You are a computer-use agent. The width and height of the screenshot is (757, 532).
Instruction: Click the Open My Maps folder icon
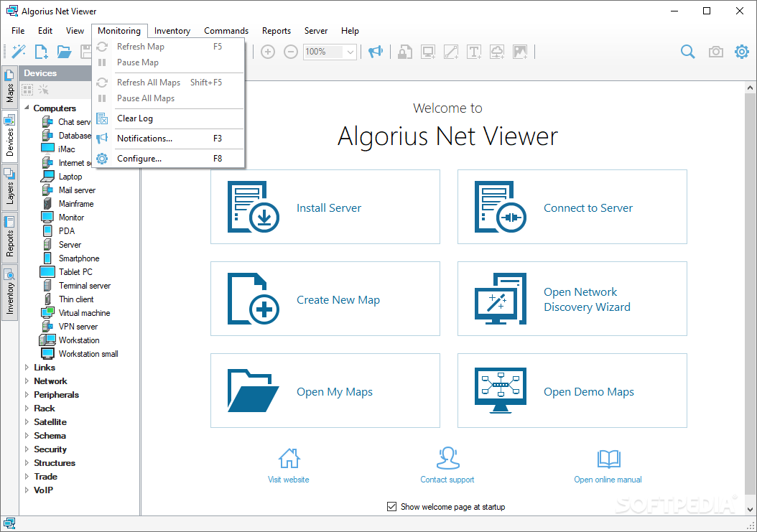coord(253,391)
